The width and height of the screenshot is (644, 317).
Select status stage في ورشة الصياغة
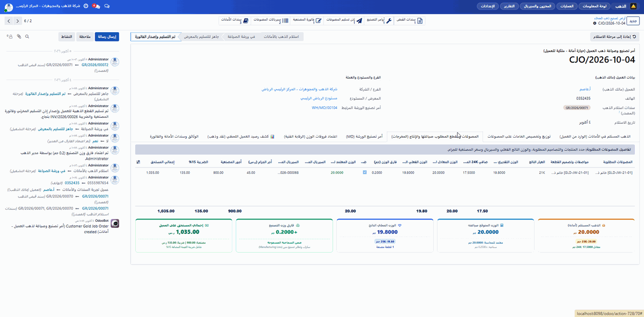point(241,36)
